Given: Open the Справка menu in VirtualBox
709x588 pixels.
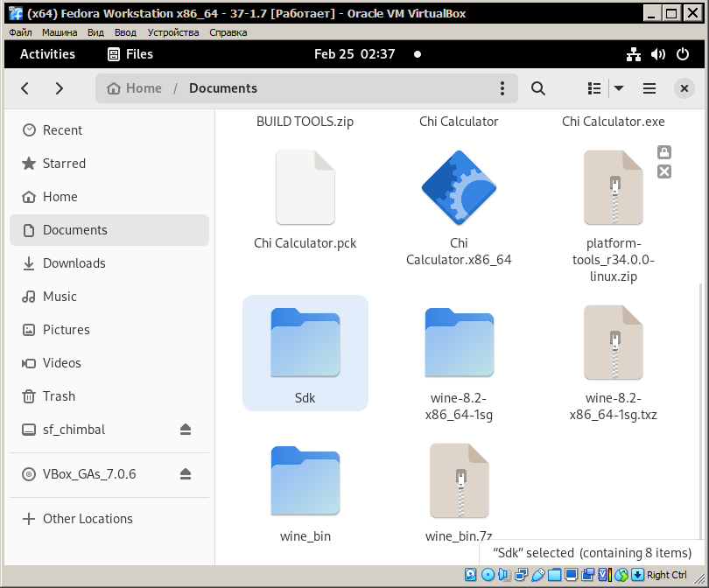Looking at the screenshot, I should point(228,32).
